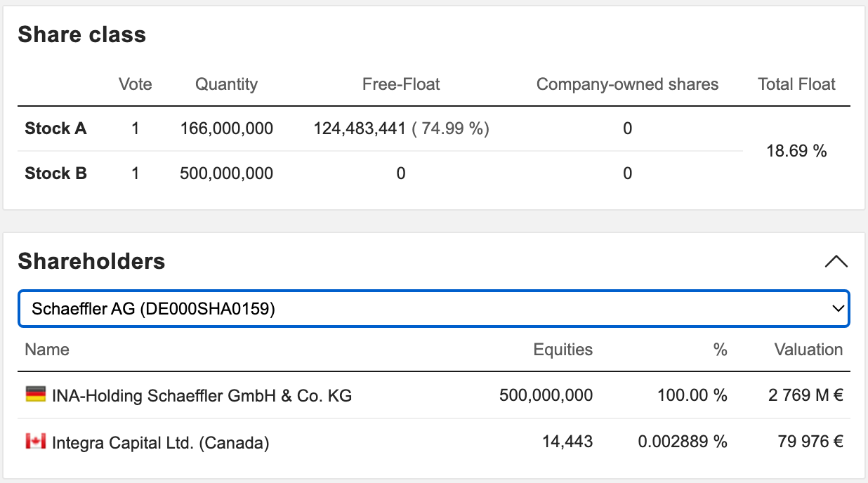
Task: Select the 18.69 % total float value
Action: pyautogui.click(x=797, y=151)
